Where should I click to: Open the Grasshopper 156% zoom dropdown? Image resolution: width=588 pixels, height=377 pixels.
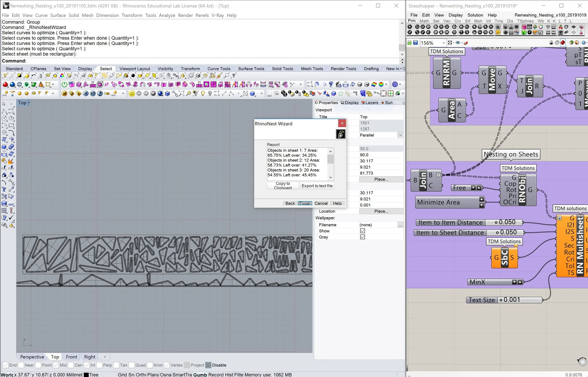coord(443,43)
